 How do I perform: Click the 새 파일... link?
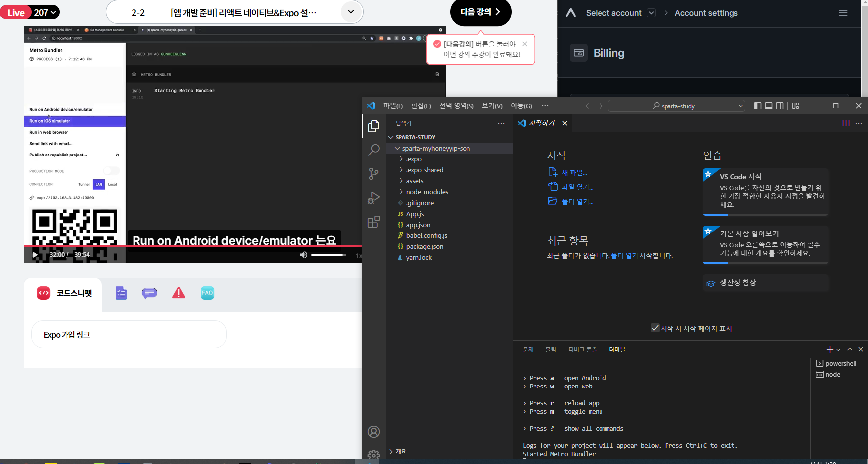click(574, 173)
